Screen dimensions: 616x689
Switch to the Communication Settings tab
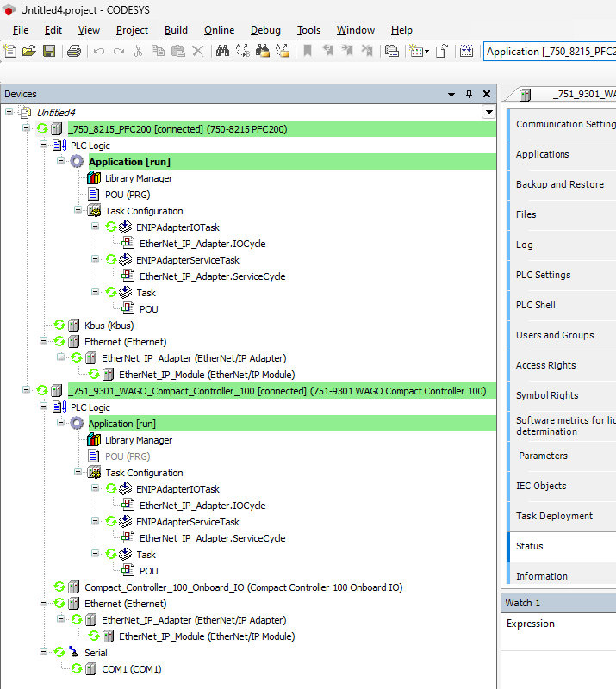click(x=563, y=124)
